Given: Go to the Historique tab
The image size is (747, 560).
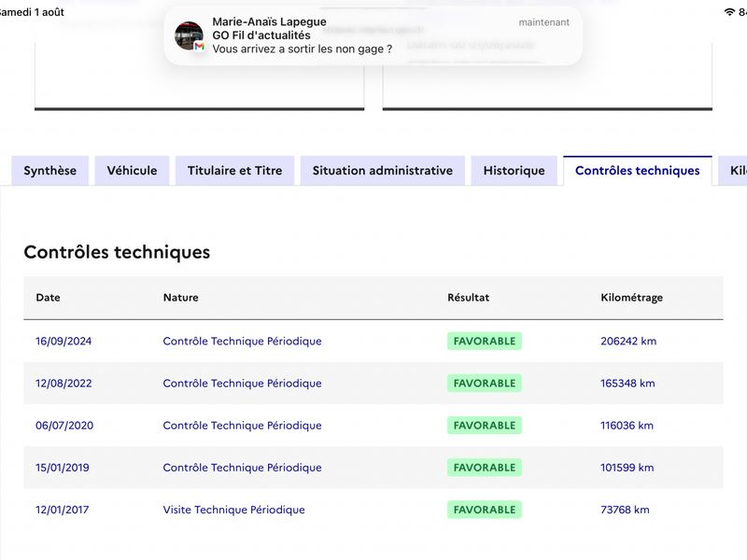Looking at the screenshot, I should tap(514, 171).
